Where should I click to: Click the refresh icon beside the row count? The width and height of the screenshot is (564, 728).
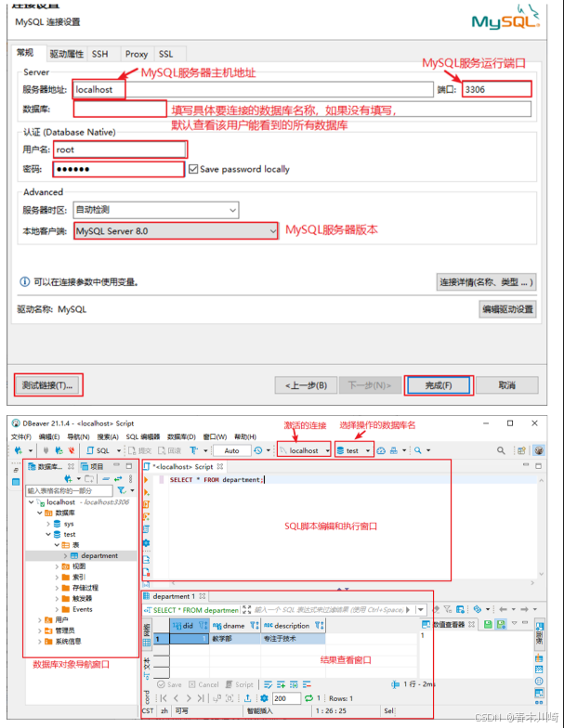[x=308, y=698]
